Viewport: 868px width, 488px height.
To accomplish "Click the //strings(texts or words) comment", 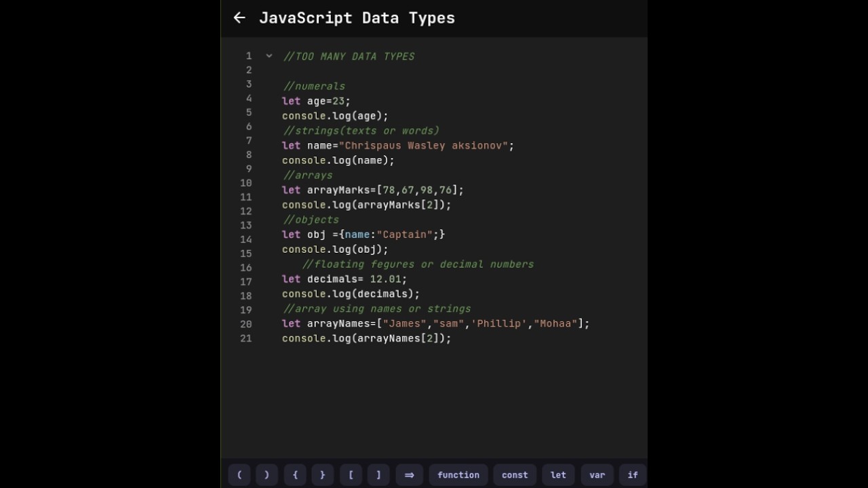I will [x=361, y=131].
